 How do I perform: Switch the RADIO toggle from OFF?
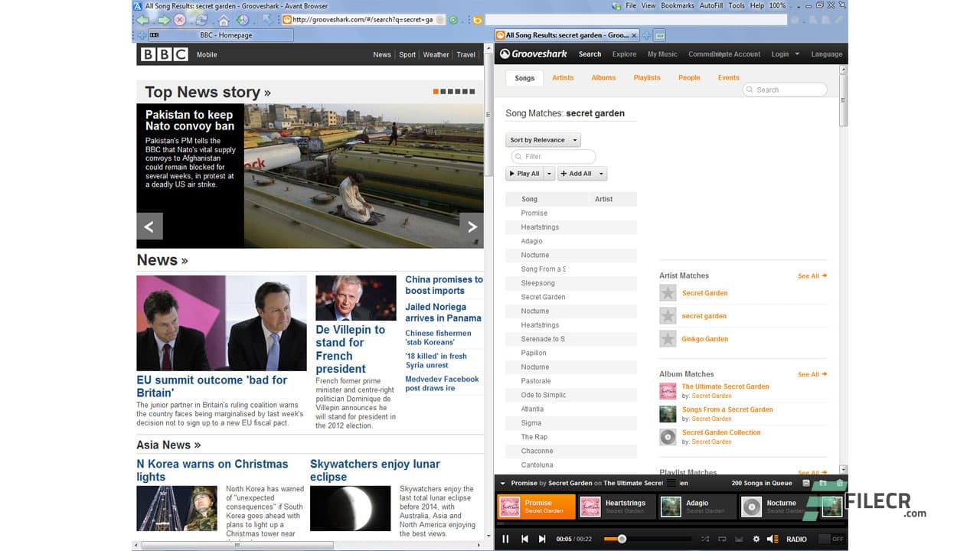pyautogui.click(x=825, y=539)
